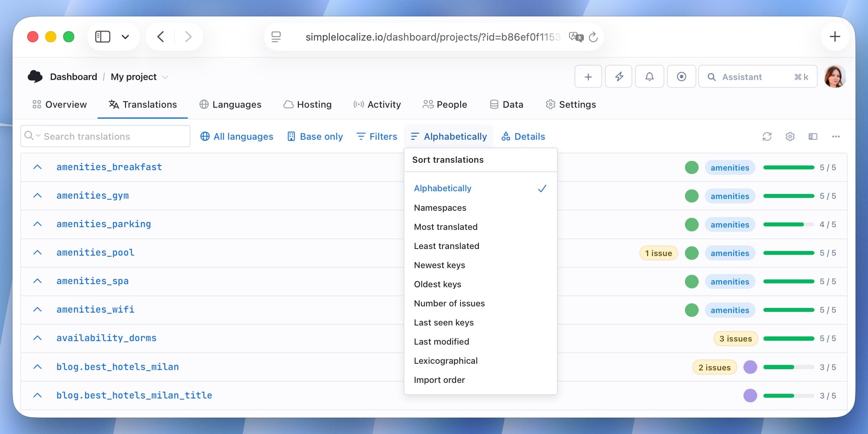Open a new browser tab
This screenshot has height=434, width=868.
point(835,37)
